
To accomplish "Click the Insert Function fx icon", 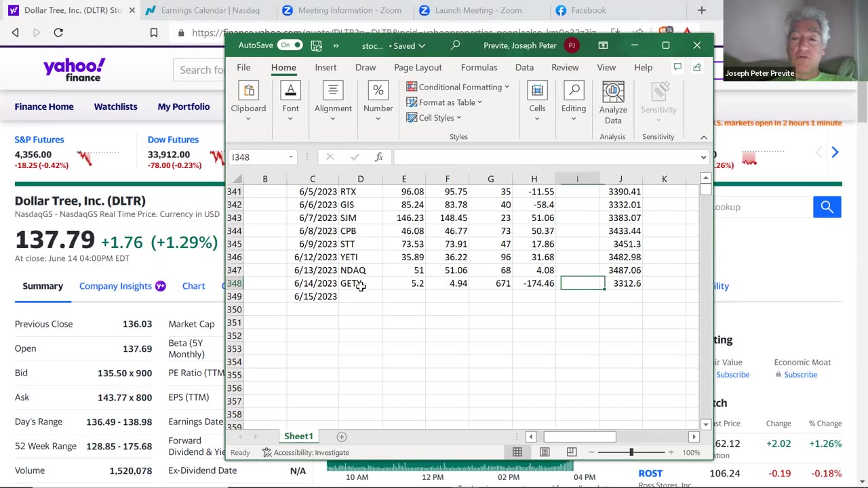I will coord(379,157).
